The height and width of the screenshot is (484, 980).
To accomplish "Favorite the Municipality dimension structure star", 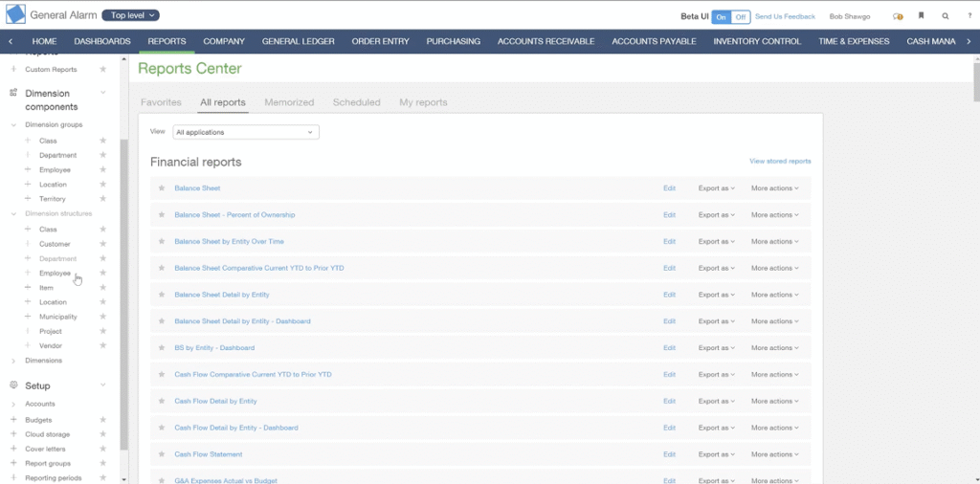I will click(103, 317).
